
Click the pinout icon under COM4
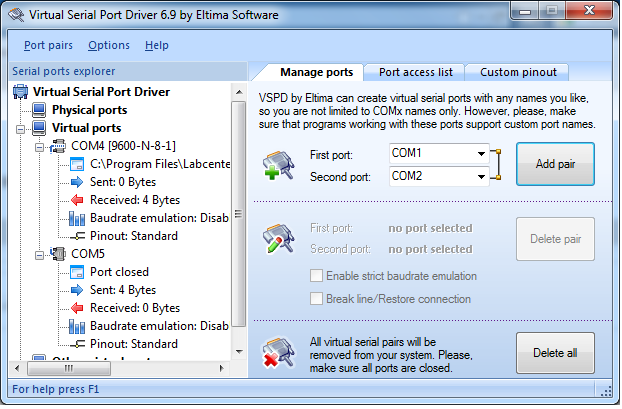pyautogui.click(x=78, y=236)
